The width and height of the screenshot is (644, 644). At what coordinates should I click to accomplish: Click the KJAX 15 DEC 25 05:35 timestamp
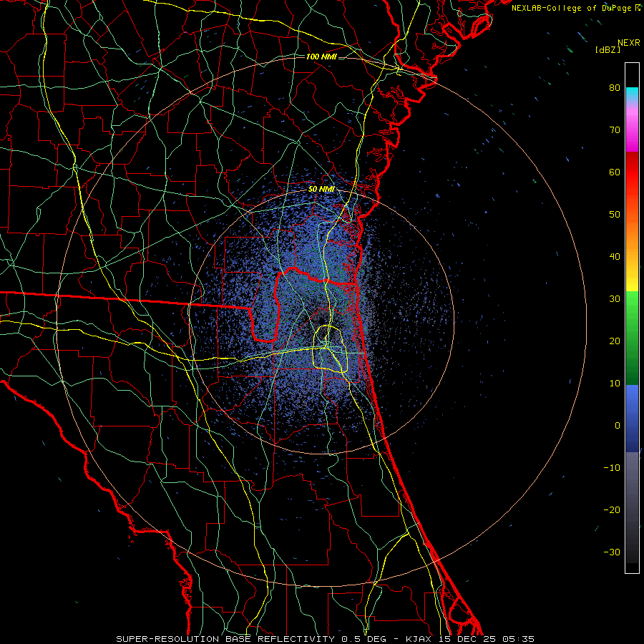pyautogui.click(x=470, y=639)
